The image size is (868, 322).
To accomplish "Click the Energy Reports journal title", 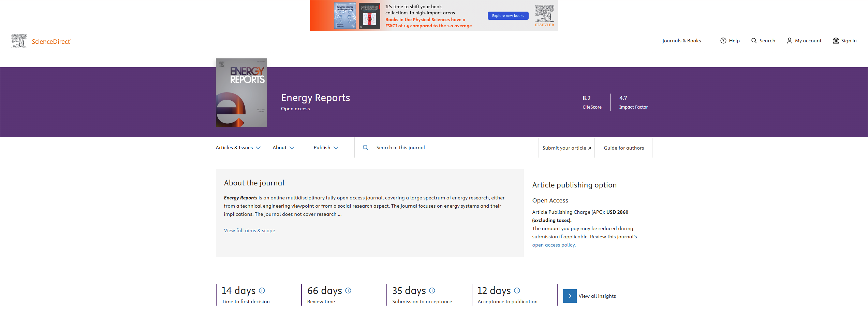I will click(x=315, y=98).
